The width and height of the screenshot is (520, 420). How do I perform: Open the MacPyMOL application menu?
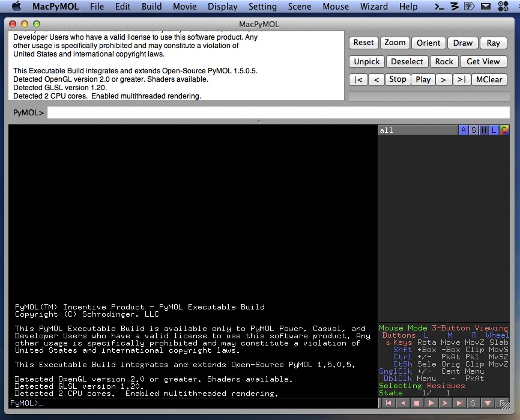pos(55,6)
